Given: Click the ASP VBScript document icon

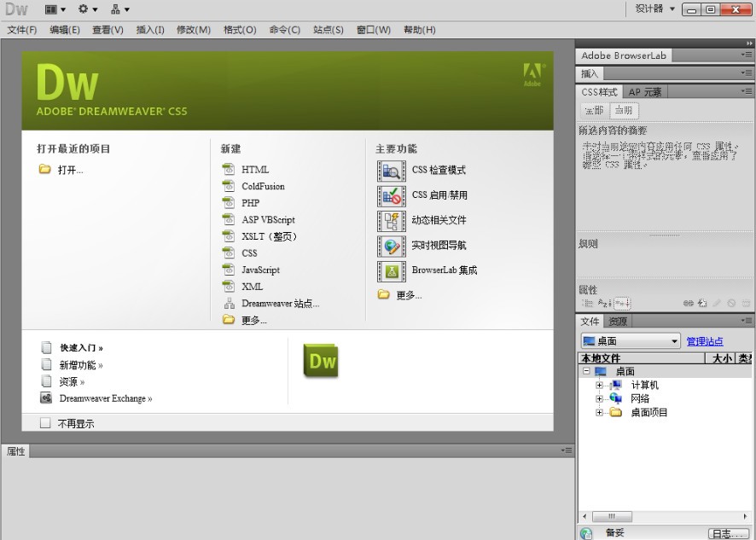Looking at the screenshot, I should pos(229,219).
